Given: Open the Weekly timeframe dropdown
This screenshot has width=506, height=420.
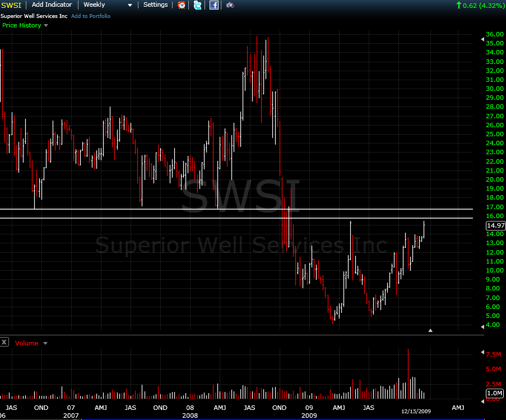Looking at the screenshot, I should point(108,5).
